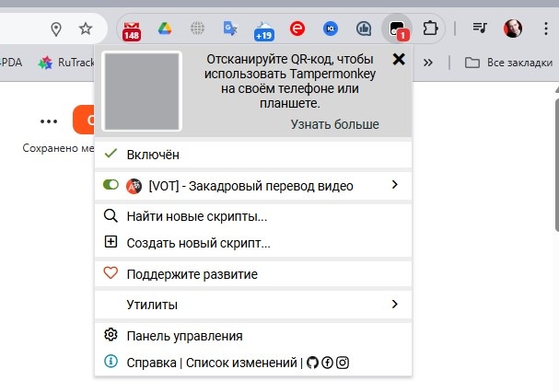The width and height of the screenshot is (559, 392).
Task: Open the Chrome profile avatar
Action: coord(513,29)
